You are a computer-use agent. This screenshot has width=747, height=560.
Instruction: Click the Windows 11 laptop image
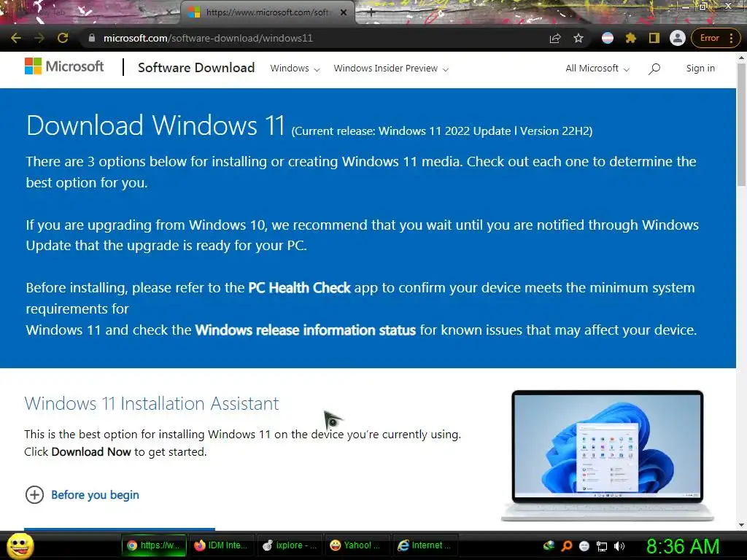pyautogui.click(x=608, y=456)
